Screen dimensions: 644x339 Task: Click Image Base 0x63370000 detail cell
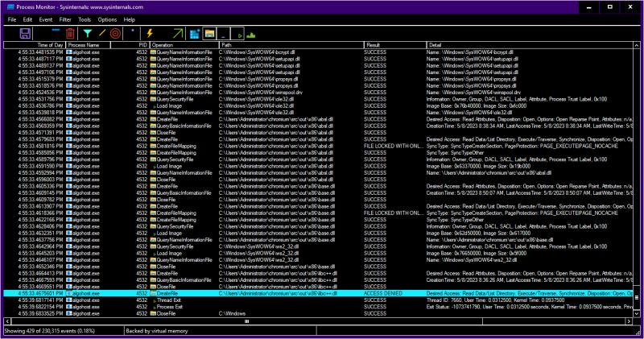(x=478, y=166)
